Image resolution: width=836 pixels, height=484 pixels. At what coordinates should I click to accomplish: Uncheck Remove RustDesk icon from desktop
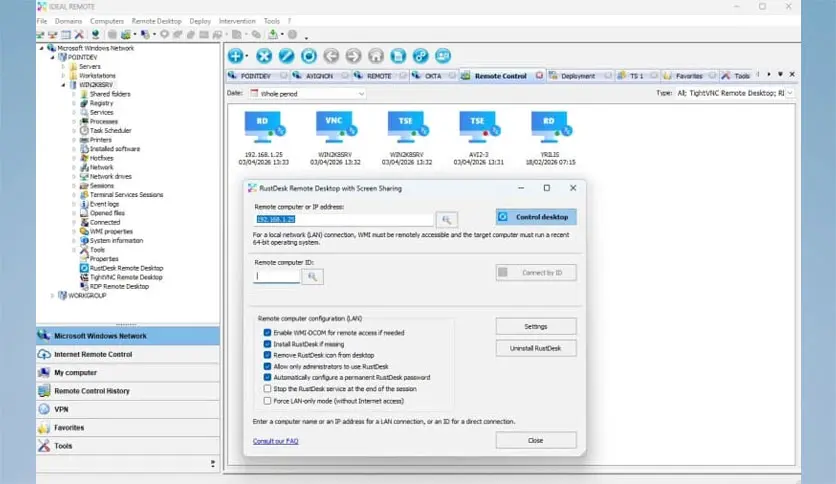pos(267,355)
